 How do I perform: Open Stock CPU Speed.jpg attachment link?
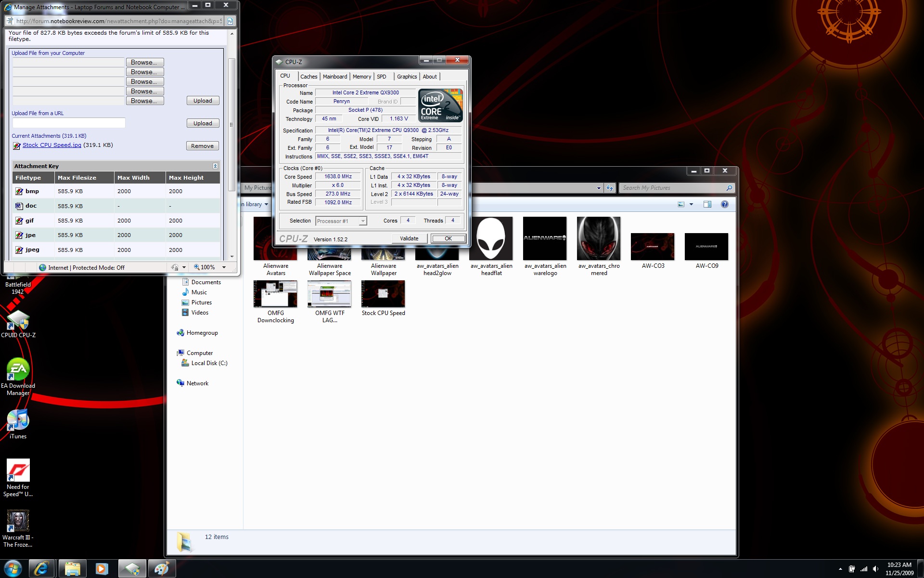(51, 145)
